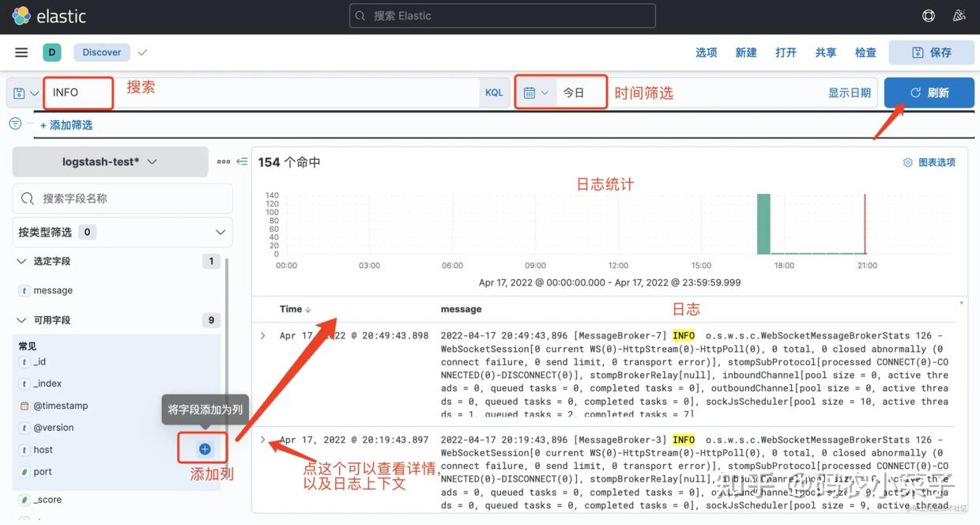Expand the first log entry row
Viewport: 980px width, 525px height.
262,335
